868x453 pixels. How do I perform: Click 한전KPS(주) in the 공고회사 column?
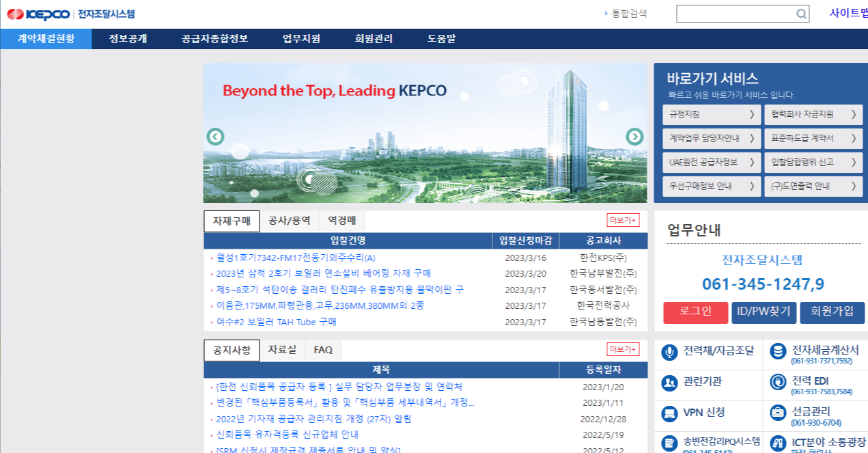pos(603,258)
